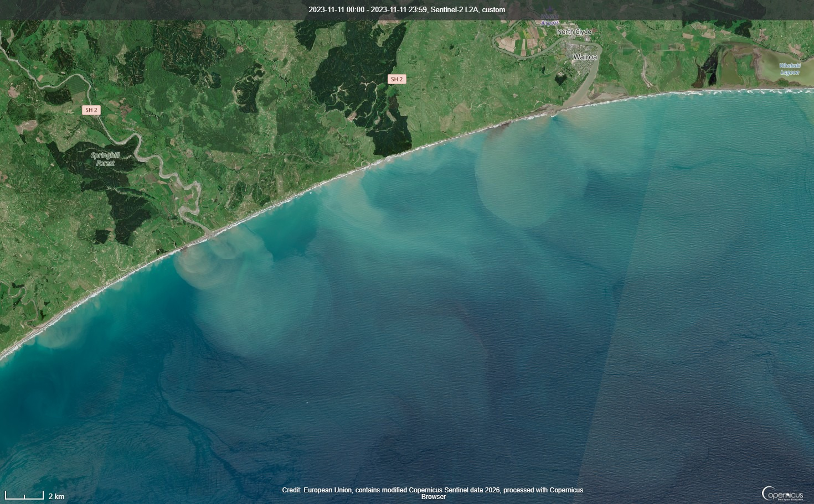Click the 2 km scale bar
This screenshot has height=504, width=814.
[34, 496]
